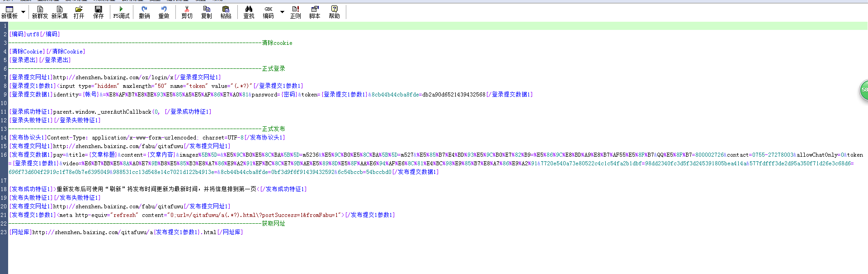Click the 新模板 (new template) icon
The image size is (868, 274).
pos(9,12)
